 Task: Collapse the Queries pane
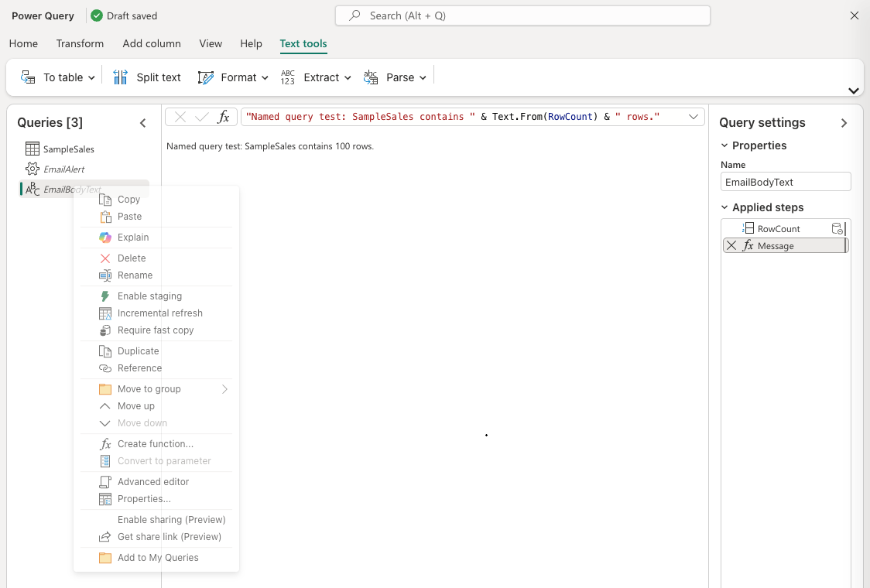(x=142, y=123)
